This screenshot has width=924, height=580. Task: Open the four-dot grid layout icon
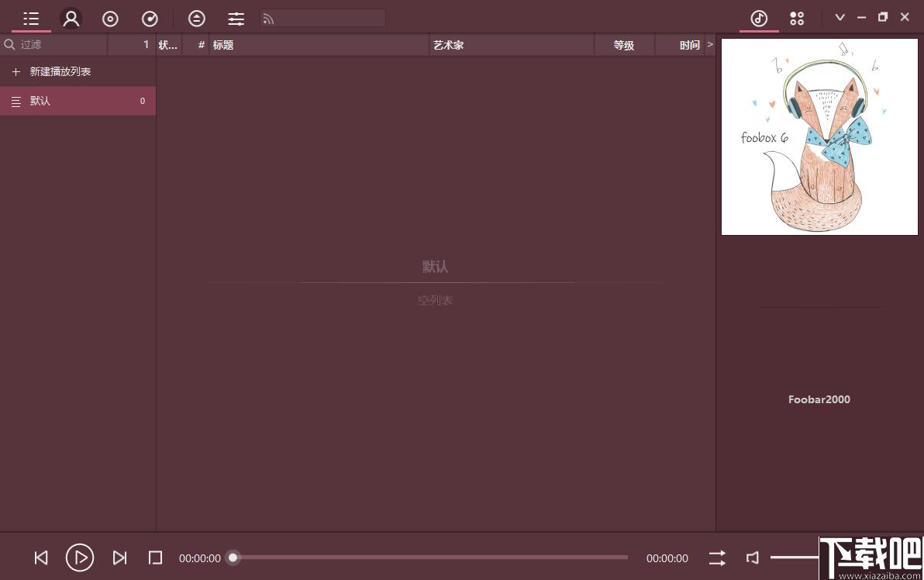(797, 19)
